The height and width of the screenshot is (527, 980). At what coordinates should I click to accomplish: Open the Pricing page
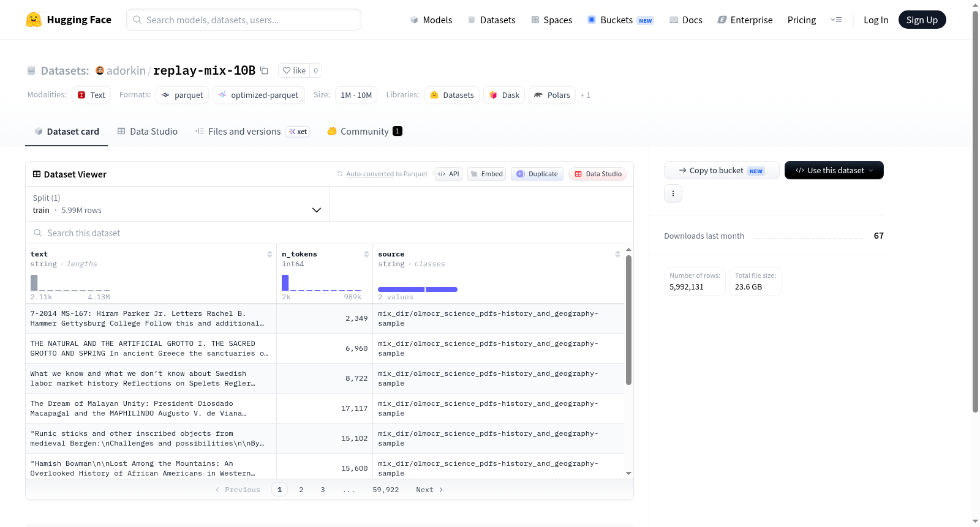tap(802, 20)
